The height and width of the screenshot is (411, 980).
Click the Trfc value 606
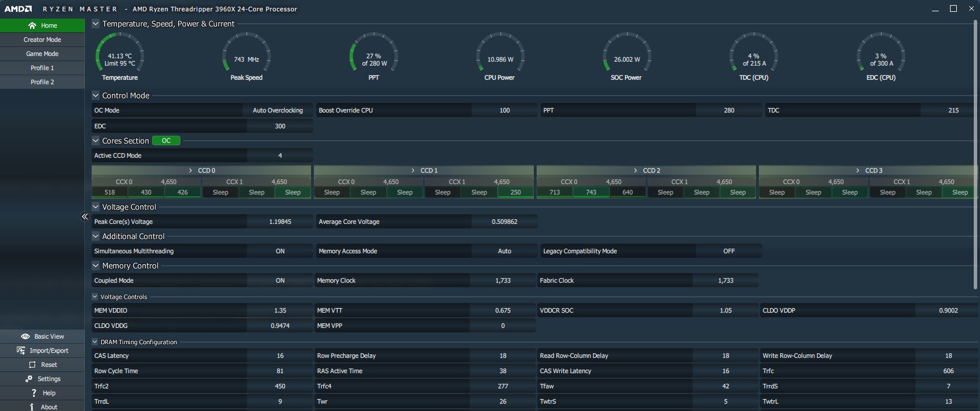click(948, 371)
